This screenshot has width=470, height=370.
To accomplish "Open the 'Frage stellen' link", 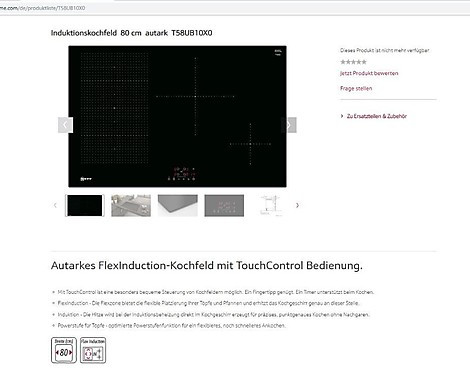I will (x=356, y=88).
